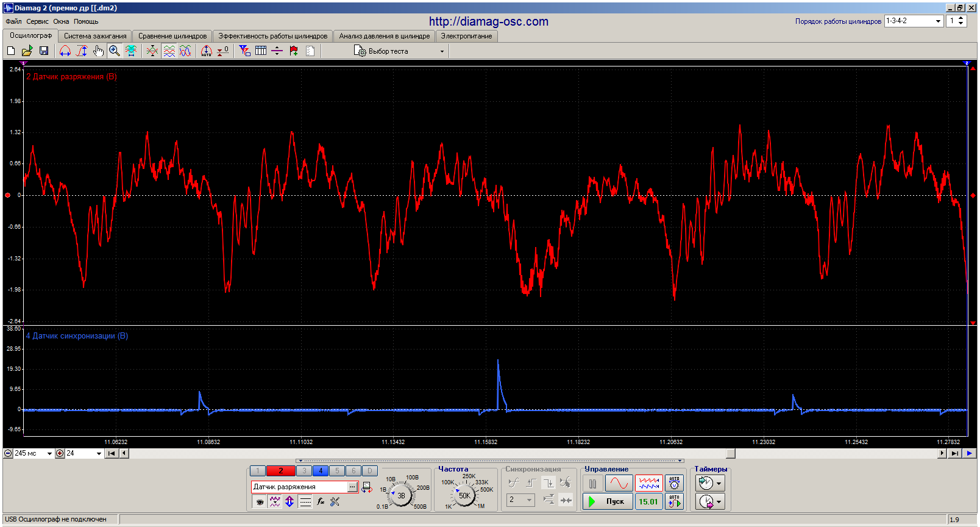Viewport: 980px width, 527px height.
Task: Switch to the Электропитание tab
Action: click(467, 36)
